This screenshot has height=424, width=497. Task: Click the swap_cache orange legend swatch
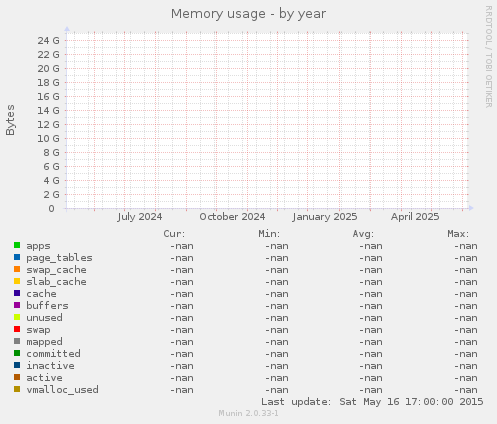click(x=17, y=269)
